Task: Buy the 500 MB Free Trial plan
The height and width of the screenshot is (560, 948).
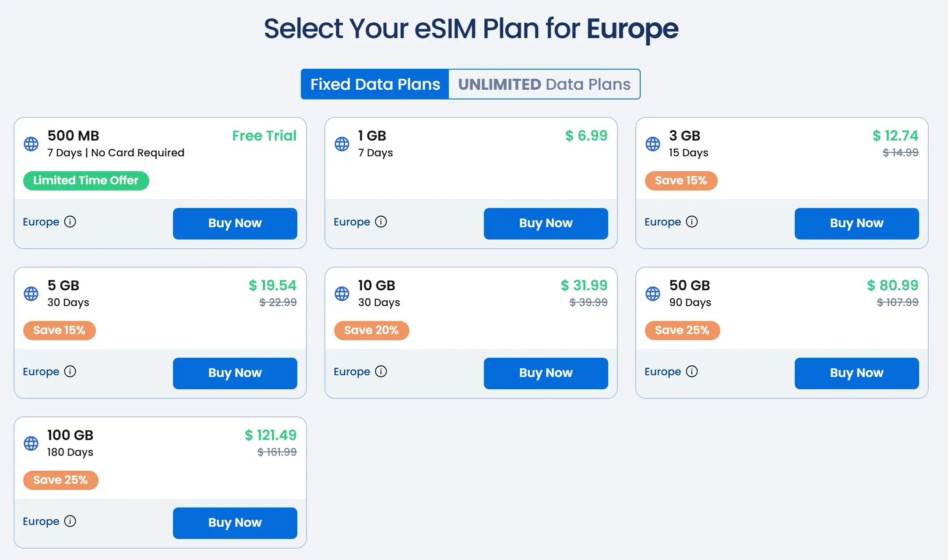Action: point(235,223)
